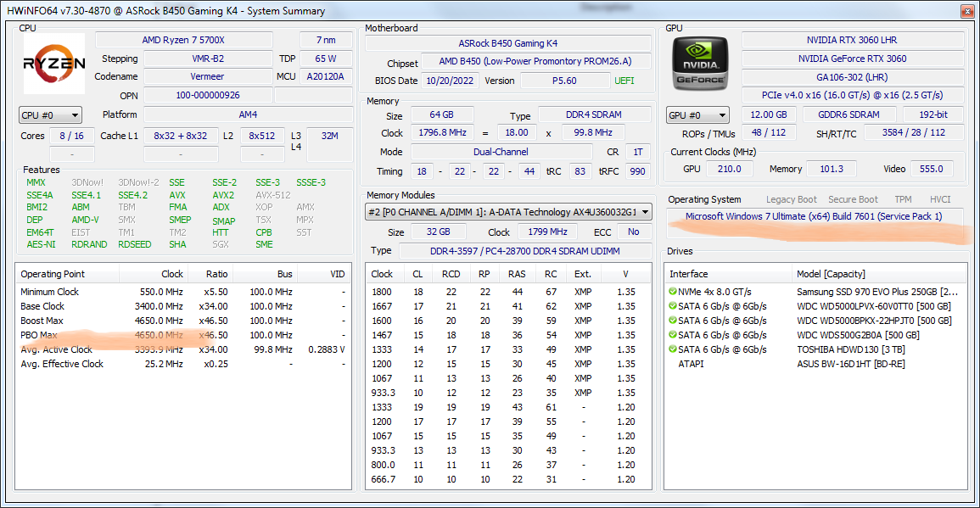Click green status icon for WDS500G2B0A drive
The height and width of the screenshot is (508, 980).
click(673, 334)
